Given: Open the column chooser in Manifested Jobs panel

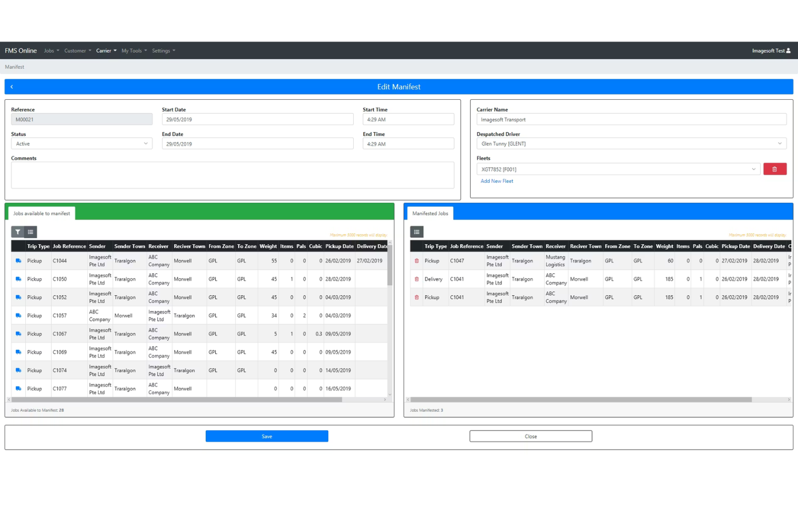Looking at the screenshot, I should click(x=416, y=232).
